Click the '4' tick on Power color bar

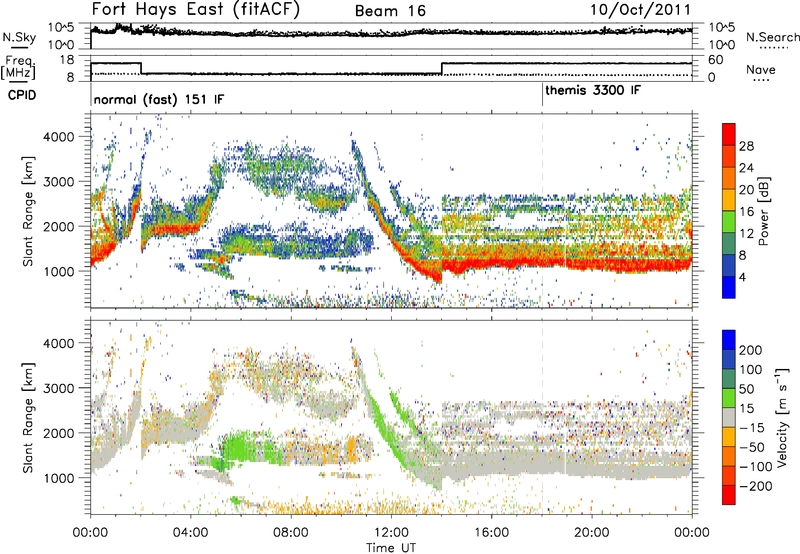(742, 277)
